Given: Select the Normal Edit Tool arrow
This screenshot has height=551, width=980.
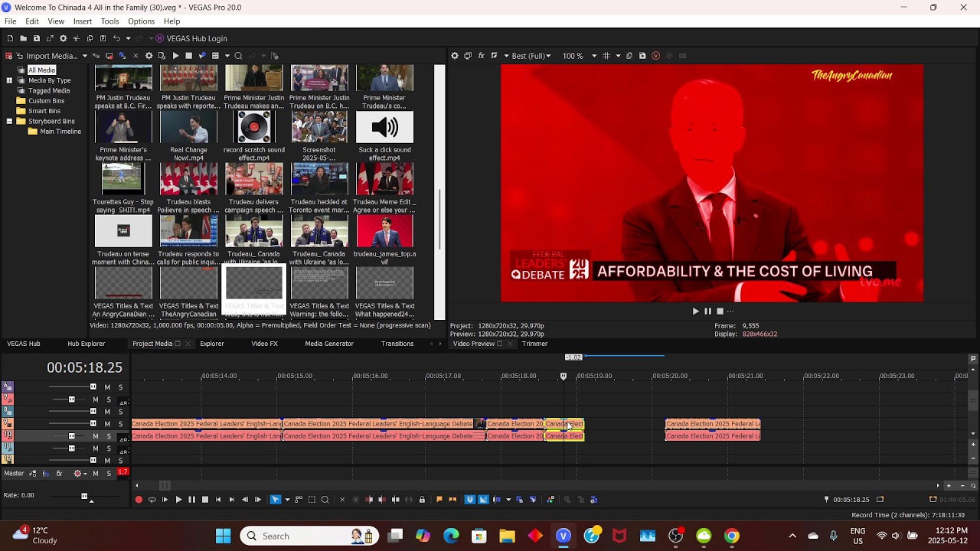Looking at the screenshot, I should [x=275, y=500].
